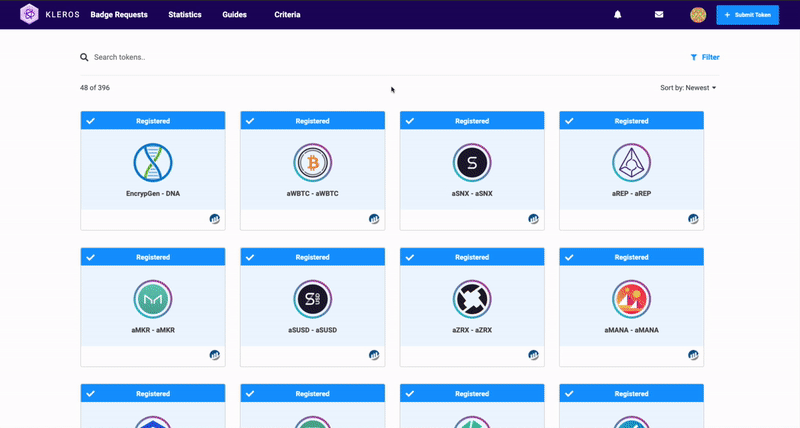800x428 pixels.
Task: Open the Sort by Newest dropdown
Action: coord(688,88)
